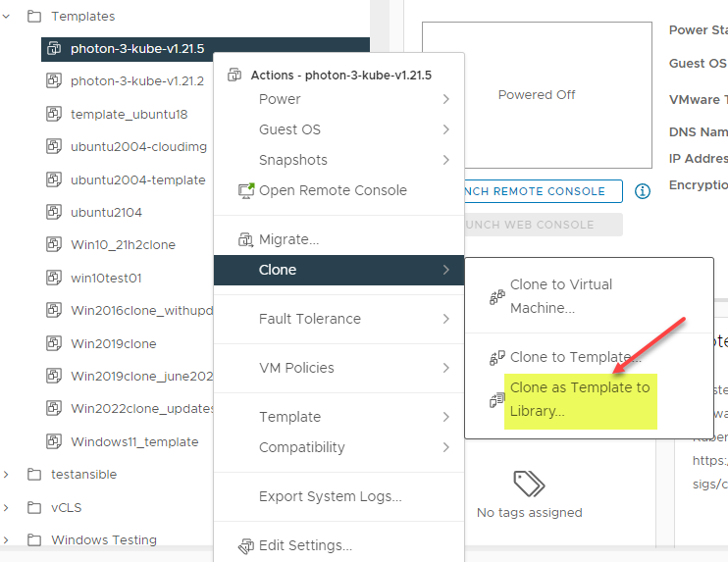Select Edit Settings... entry

[x=338, y=545]
